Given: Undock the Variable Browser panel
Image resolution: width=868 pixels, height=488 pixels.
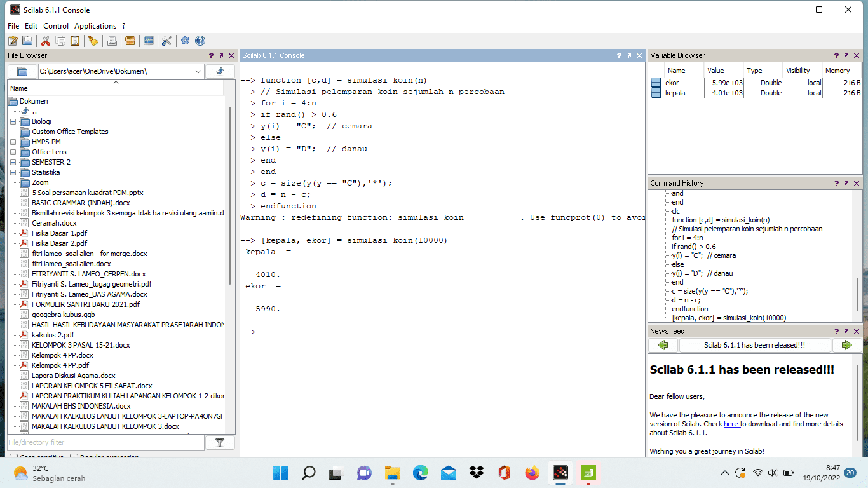Looking at the screenshot, I should [x=846, y=56].
